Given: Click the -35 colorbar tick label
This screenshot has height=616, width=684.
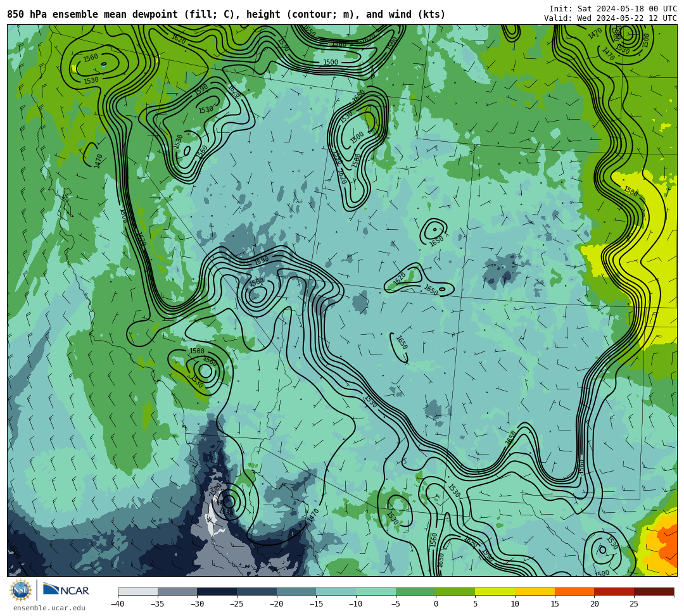Looking at the screenshot, I should pyautogui.click(x=158, y=604).
